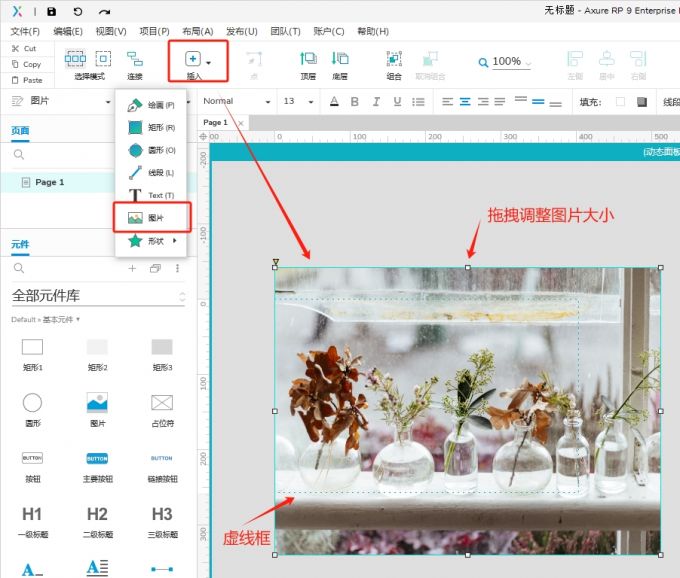
Task: Pick the 矩形1 widget
Action: pos(33,355)
